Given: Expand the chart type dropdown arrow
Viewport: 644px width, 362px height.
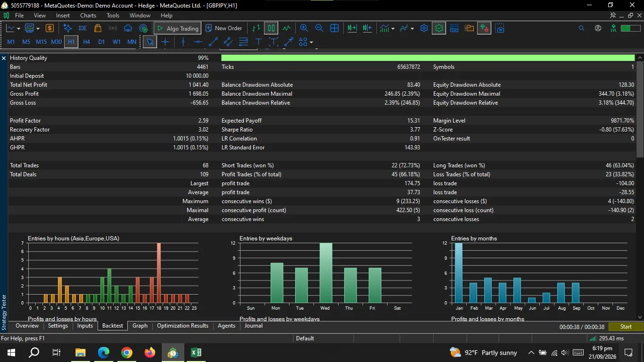Looking at the screenshot, I should [18, 29].
